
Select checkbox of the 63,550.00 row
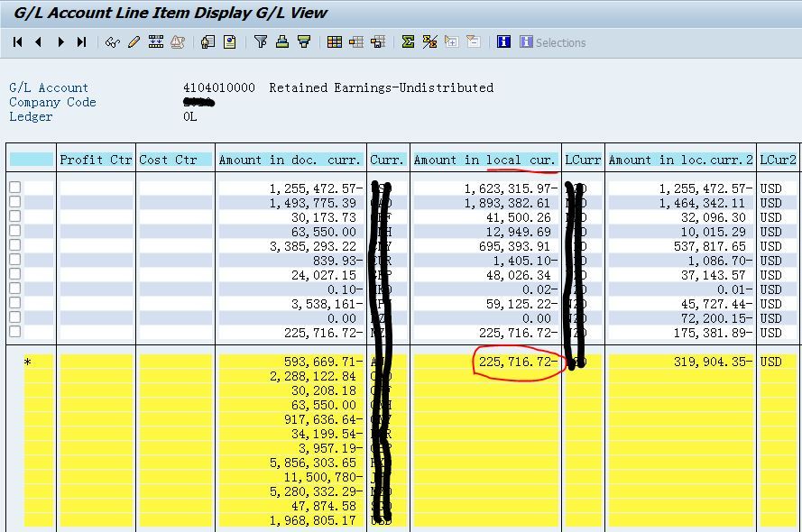pyautogui.click(x=15, y=232)
